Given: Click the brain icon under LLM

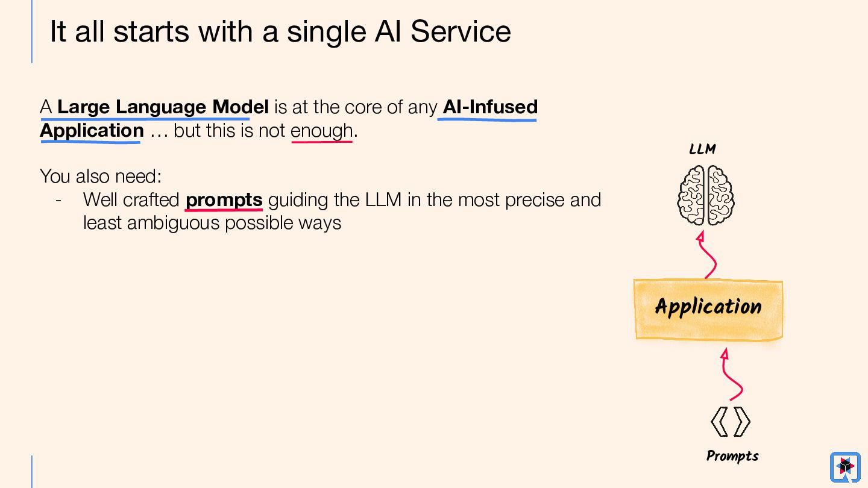Looking at the screenshot, I should (x=705, y=195).
